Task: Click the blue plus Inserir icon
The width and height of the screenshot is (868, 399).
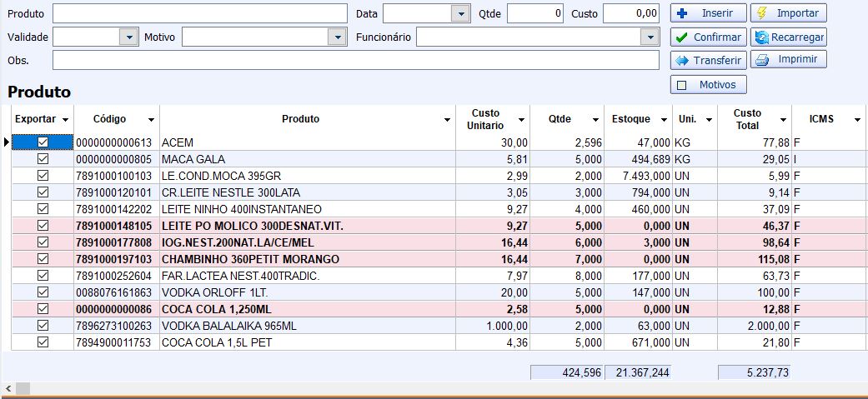Action: pos(682,13)
